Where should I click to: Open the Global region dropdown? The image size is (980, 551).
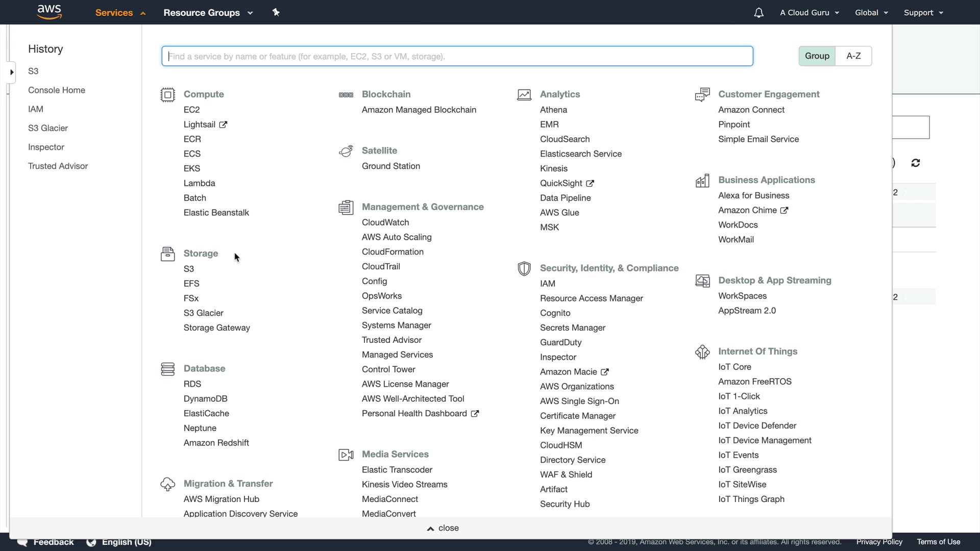871,13
